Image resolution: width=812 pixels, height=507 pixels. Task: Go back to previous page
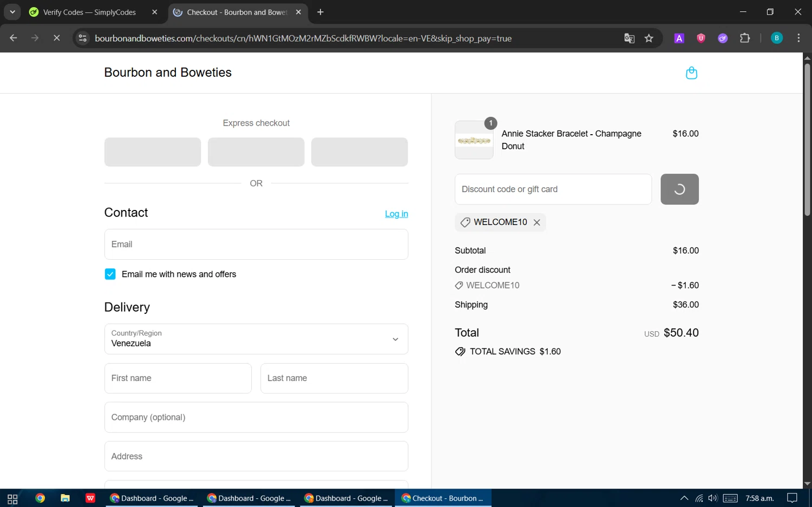(x=14, y=38)
